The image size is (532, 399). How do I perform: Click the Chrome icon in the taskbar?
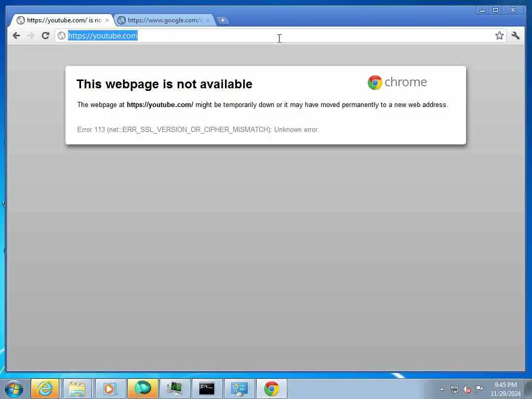[271, 389]
